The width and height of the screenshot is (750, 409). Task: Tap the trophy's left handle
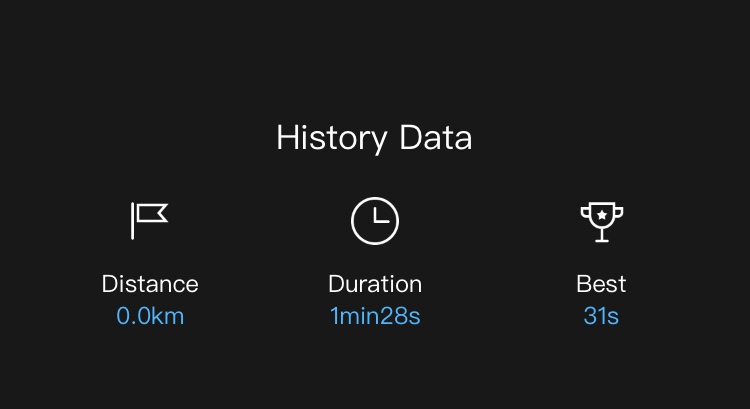[x=585, y=212]
